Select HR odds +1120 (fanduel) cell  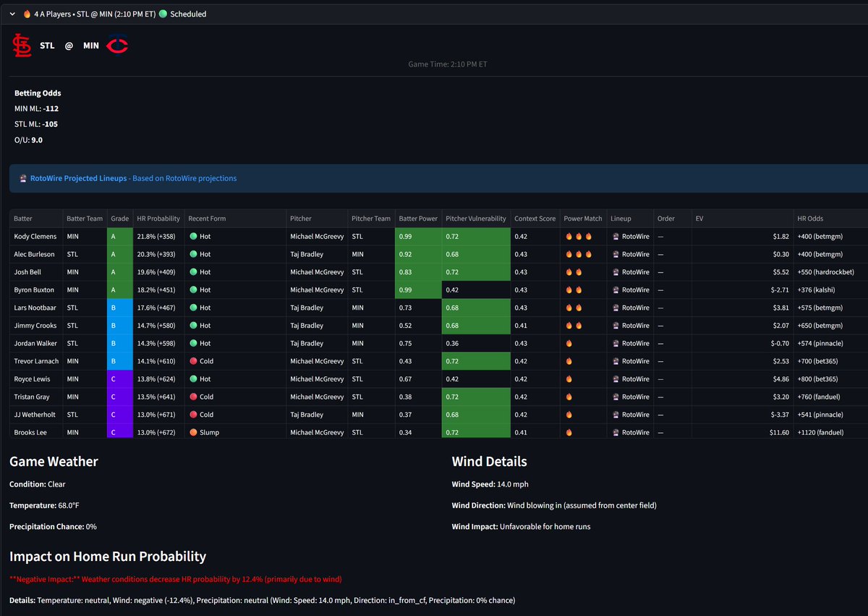point(830,432)
